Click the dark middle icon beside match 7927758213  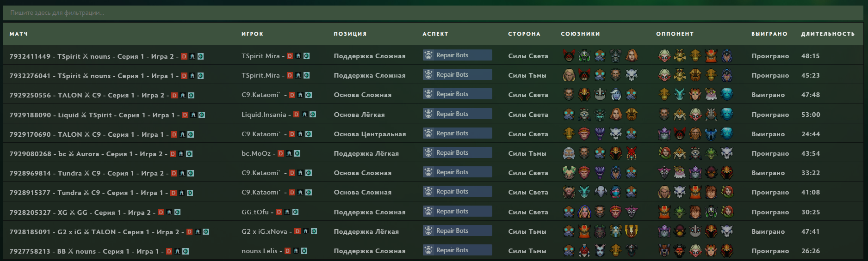click(177, 251)
